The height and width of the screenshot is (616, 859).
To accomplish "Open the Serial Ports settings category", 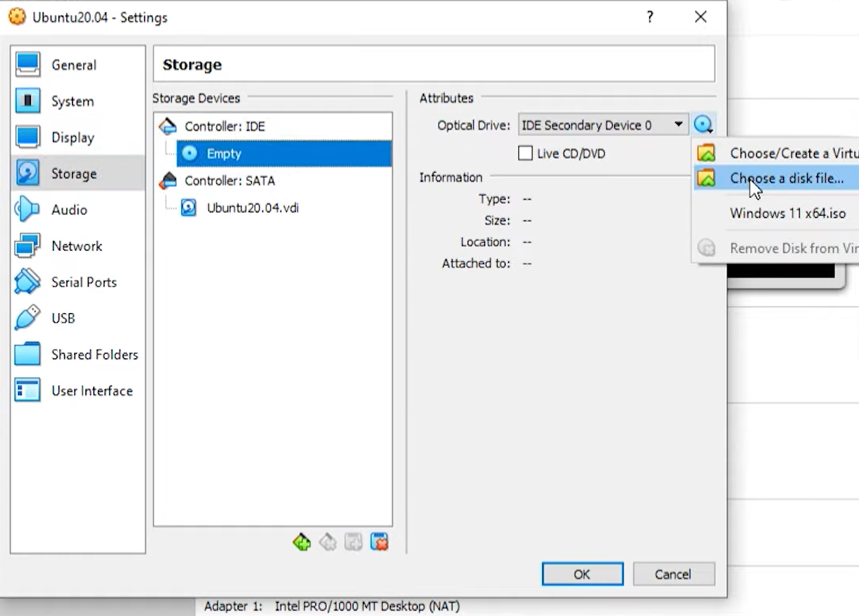I will pos(78,282).
